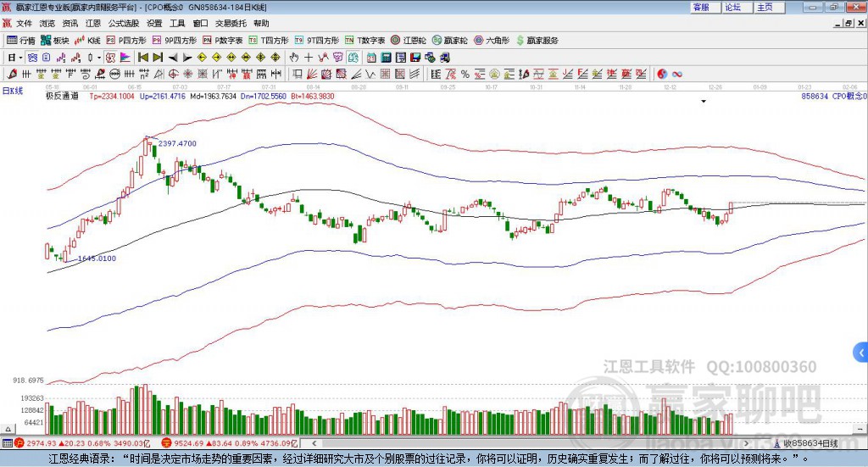868x467 pixels.
Task: Click the 2397.4700 high price label
Action: point(177,143)
